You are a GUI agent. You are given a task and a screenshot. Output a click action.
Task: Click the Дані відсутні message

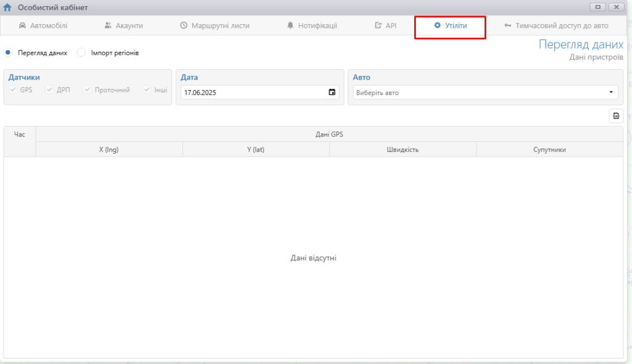pos(313,258)
